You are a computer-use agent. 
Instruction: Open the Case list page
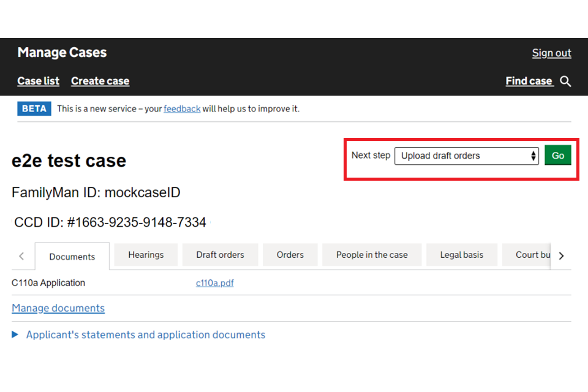click(x=38, y=81)
